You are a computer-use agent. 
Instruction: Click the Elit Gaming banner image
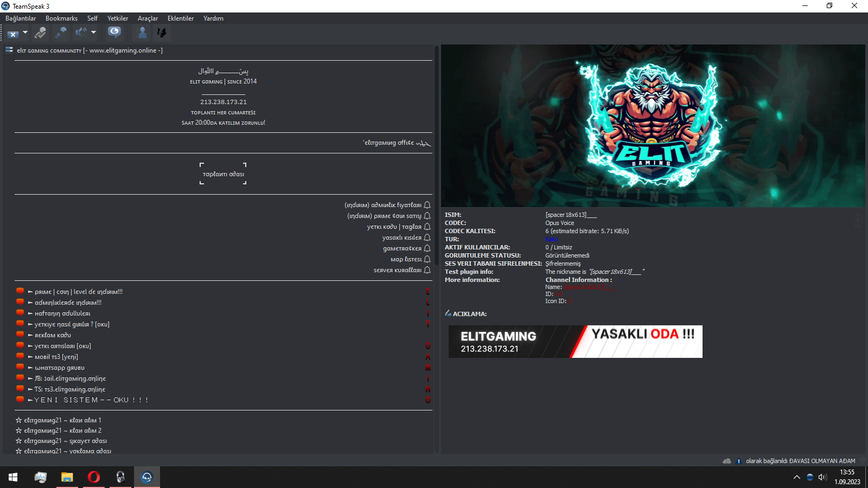653,126
